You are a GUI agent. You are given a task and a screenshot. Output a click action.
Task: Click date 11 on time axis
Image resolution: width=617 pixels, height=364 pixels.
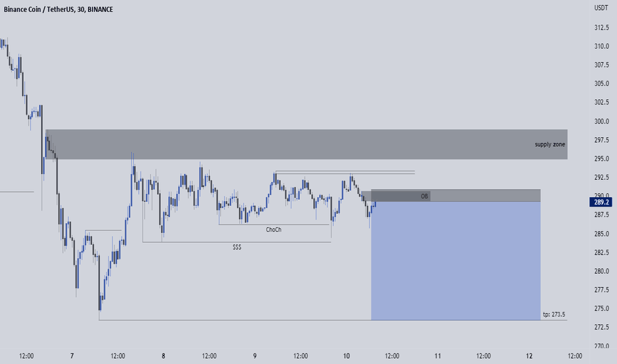click(438, 356)
